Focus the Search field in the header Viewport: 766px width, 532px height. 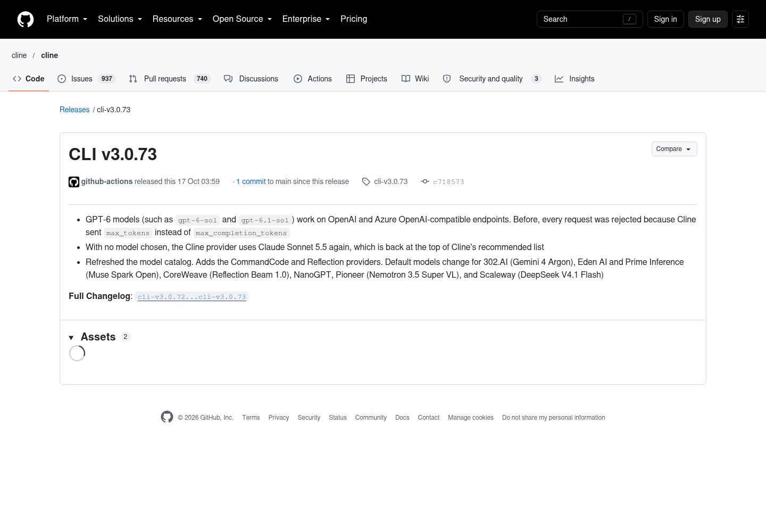coord(590,19)
